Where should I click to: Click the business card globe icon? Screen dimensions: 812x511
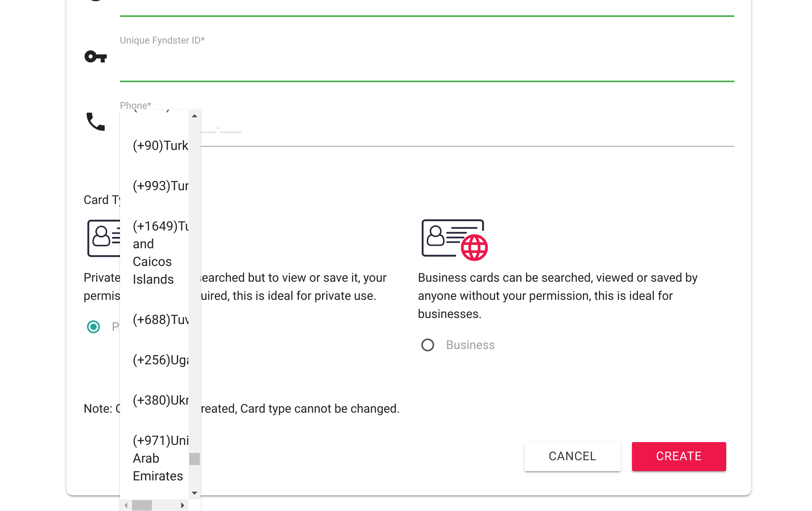(x=455, y=240)
